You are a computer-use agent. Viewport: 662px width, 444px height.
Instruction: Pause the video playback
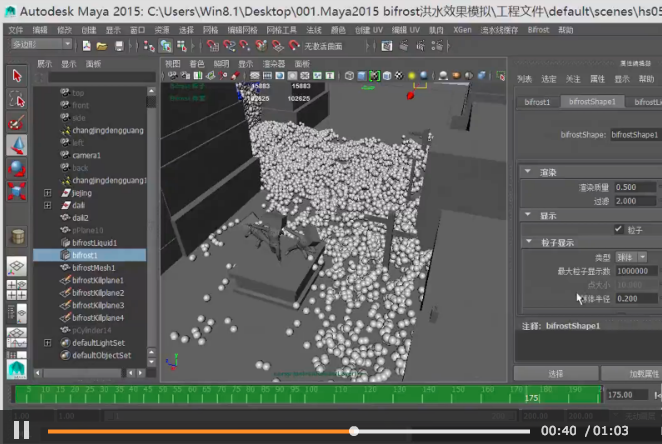(x=21, y=430)
